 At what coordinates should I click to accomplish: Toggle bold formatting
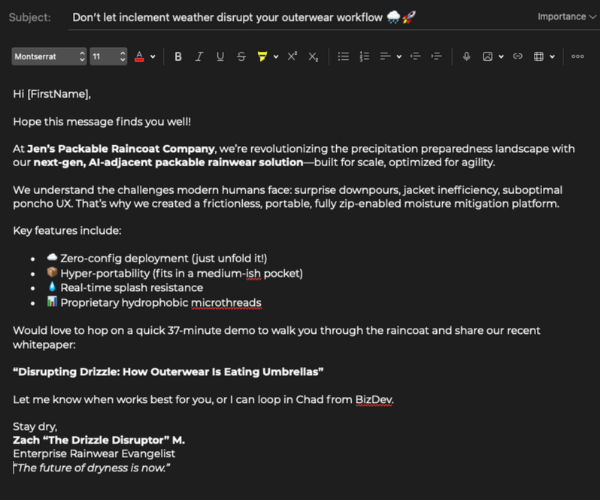point(178,57)
